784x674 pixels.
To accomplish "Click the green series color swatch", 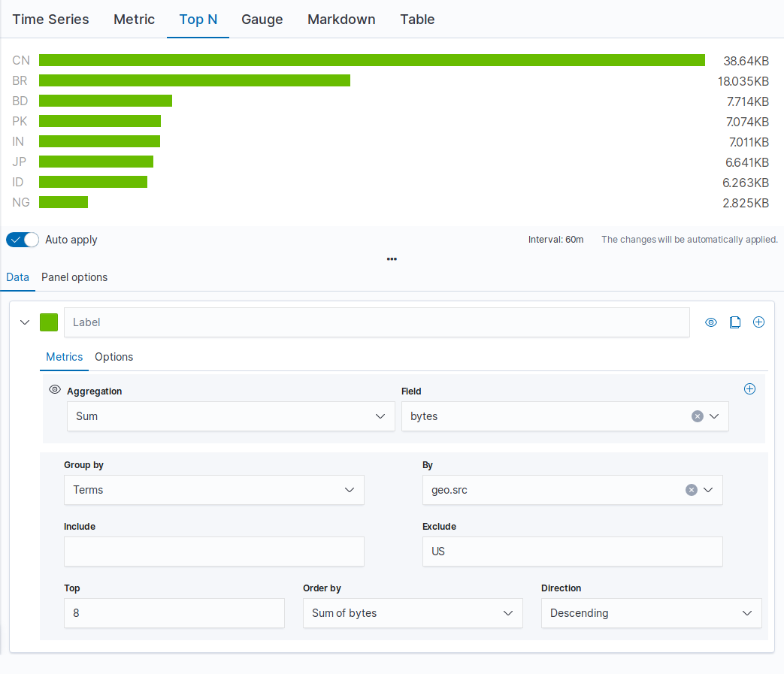I will [49, 322].
